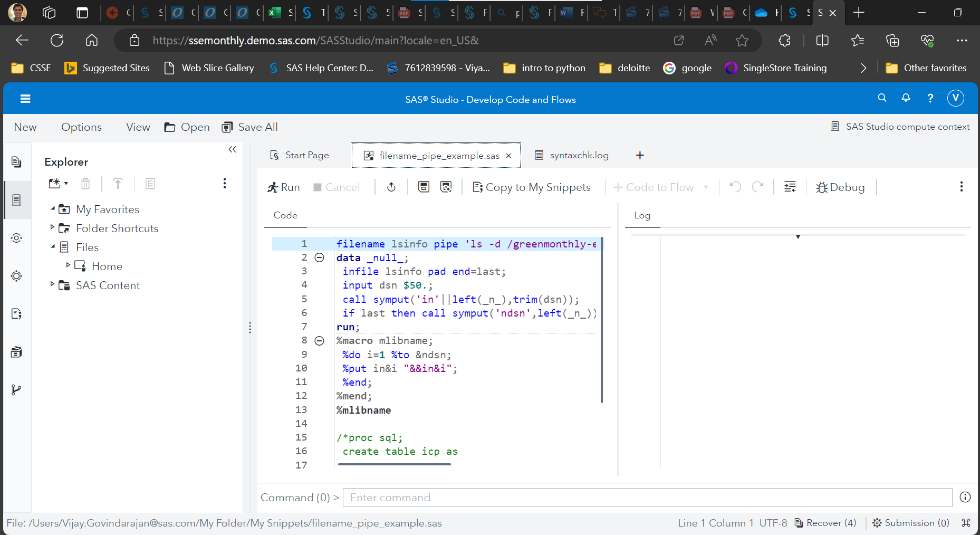980x535 pixels.
Task: Open the Snippets panel in the left rail
Action: point(17,313)
